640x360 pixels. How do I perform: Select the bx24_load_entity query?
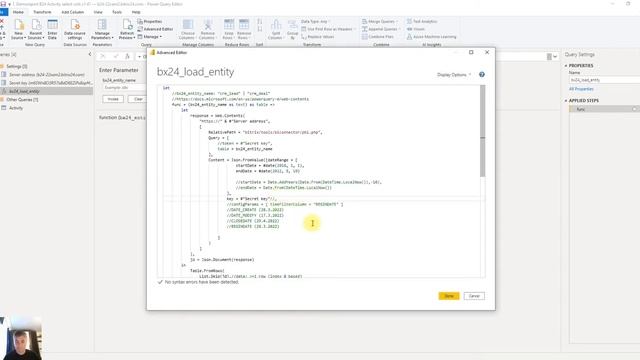[46, 91]
